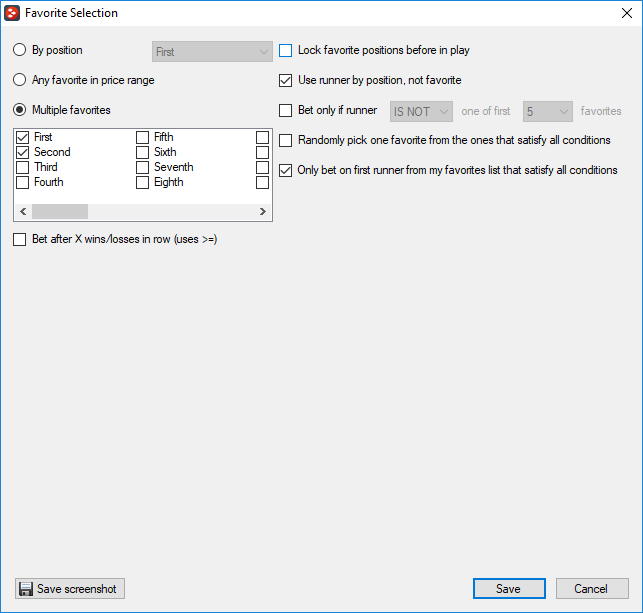643x613 pixels.
Task: Enable Bet after X wins/losses in row
Action: pos(19,239)
